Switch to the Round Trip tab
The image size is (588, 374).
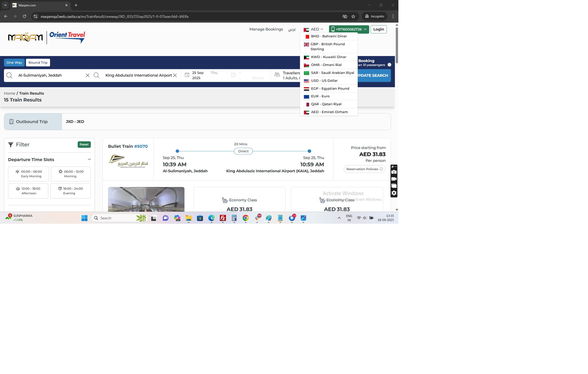tap(38, 63)
